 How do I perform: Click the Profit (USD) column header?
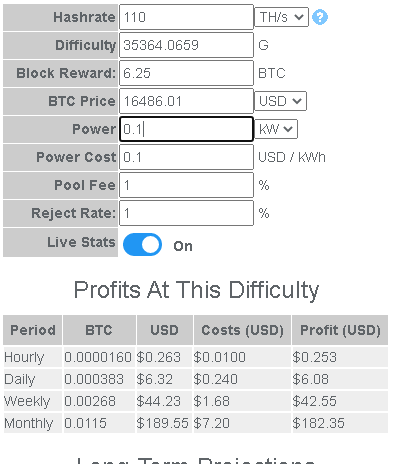click(340, 330)
